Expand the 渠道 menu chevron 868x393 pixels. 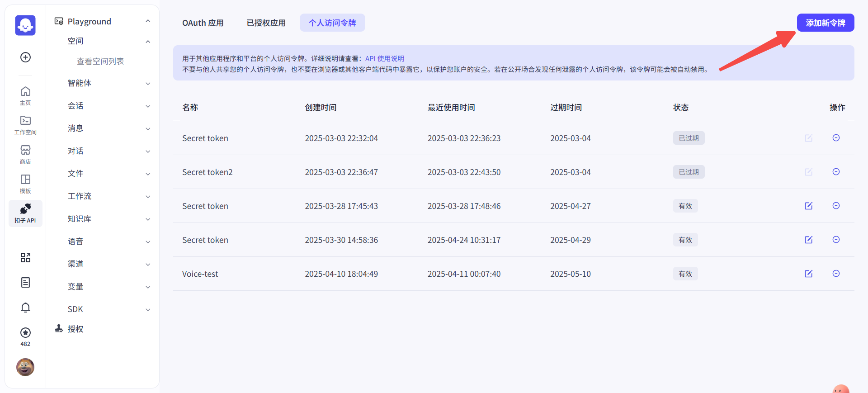click(148, 265)
